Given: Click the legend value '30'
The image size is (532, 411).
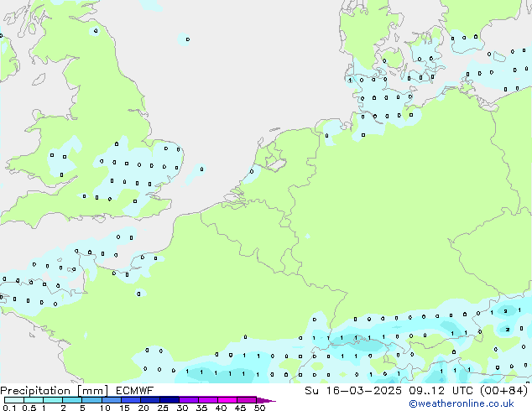Looking at the screenshot, I should point(182,408).
